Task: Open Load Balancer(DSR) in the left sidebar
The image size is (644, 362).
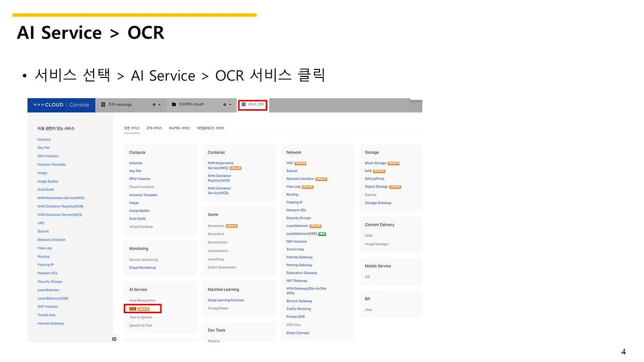Action: [x=53, y=298]
